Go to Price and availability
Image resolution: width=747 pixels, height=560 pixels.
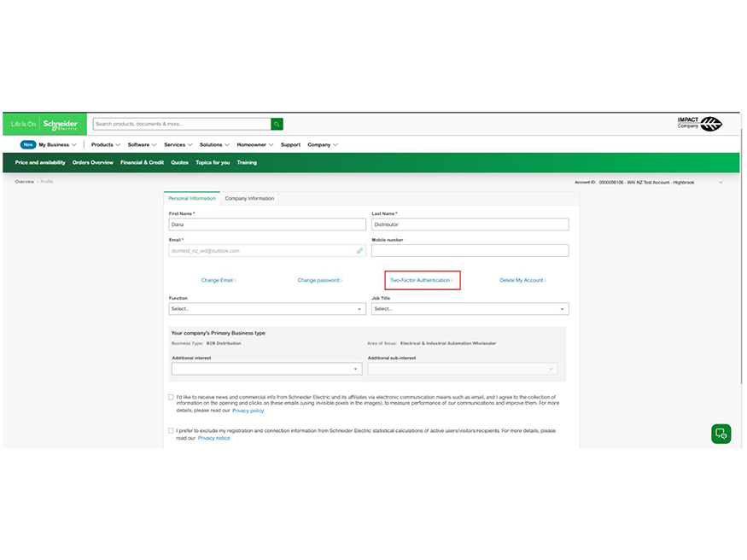coord(40,162)
